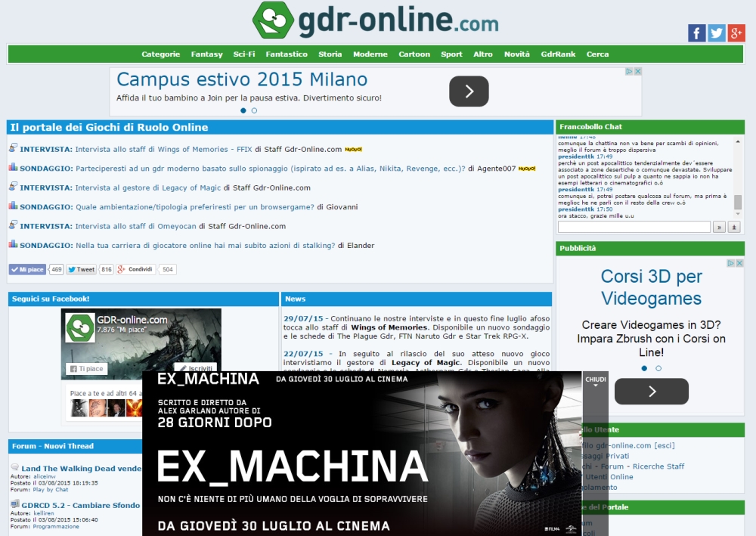The width and height of the screenshot is (756, 536).
Task: Click poll chart icon beside spy gdr poll
Action: 13,167
